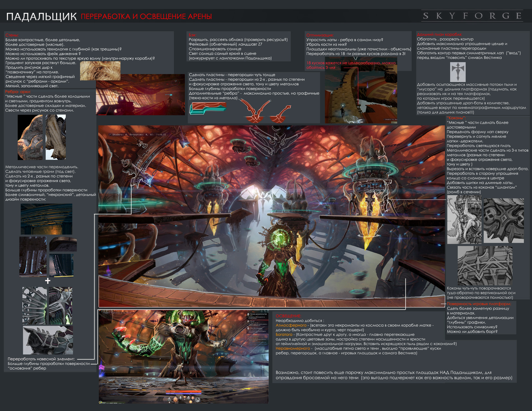Open the bone texture reference swatch
The width and height of the screenshot is (532, 411).
point(100,71)
